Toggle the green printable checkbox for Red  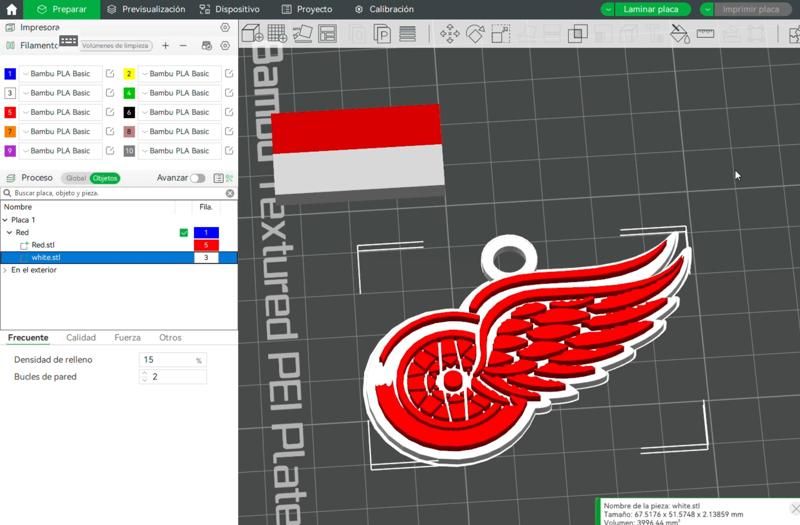(184, 233)
